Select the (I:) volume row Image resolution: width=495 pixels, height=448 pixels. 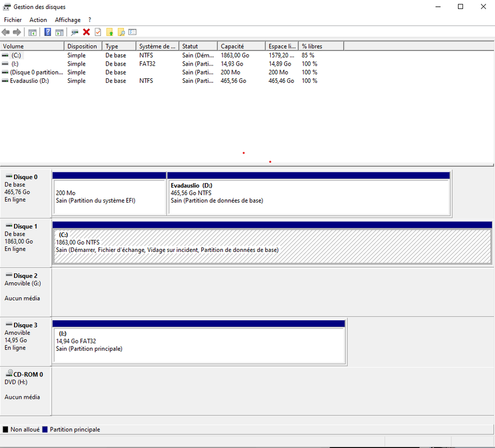pos(172,64)
